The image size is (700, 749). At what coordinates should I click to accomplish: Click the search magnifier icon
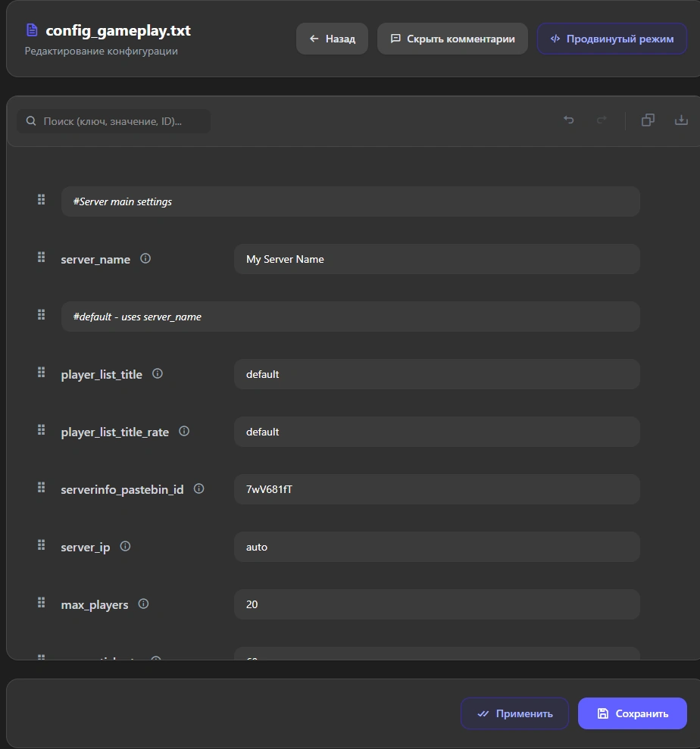31,121
